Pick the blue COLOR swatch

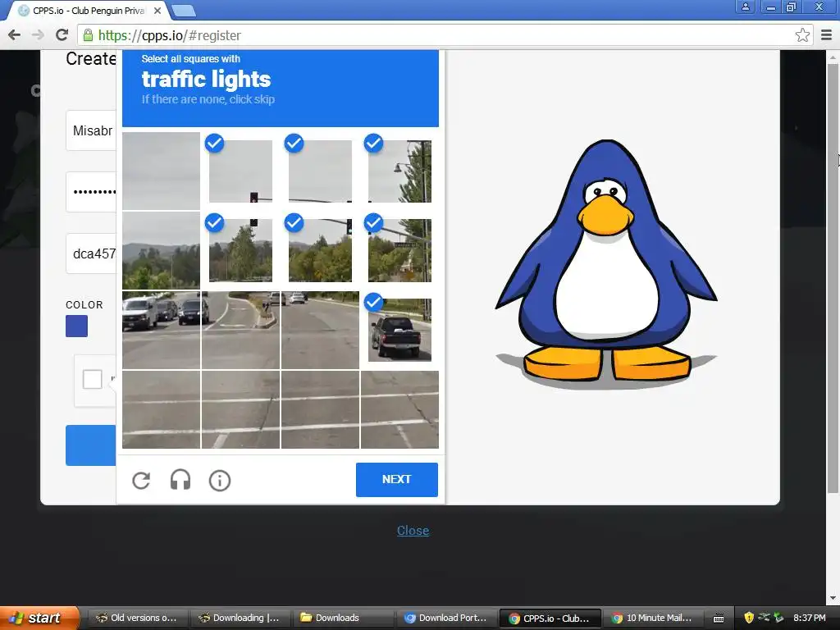76,326
